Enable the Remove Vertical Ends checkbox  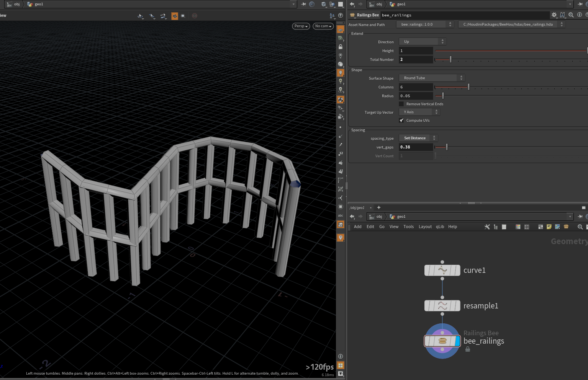tap(401, 104)
